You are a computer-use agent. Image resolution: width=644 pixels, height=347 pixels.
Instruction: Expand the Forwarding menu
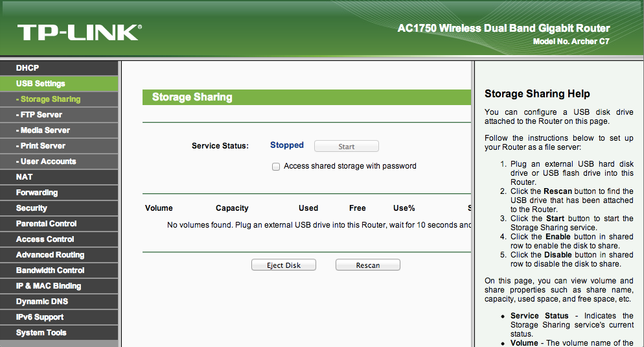pyautogui.click(x=37, y=193)
